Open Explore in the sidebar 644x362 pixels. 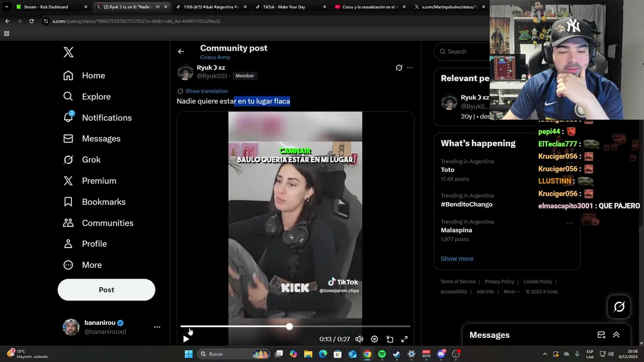click(x=87, y=97)
